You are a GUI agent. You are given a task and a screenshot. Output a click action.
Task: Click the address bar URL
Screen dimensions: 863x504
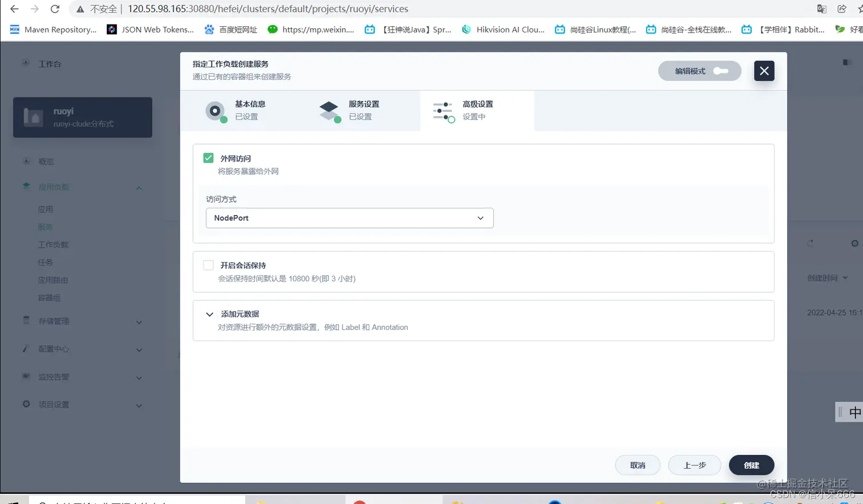[268, 9]
